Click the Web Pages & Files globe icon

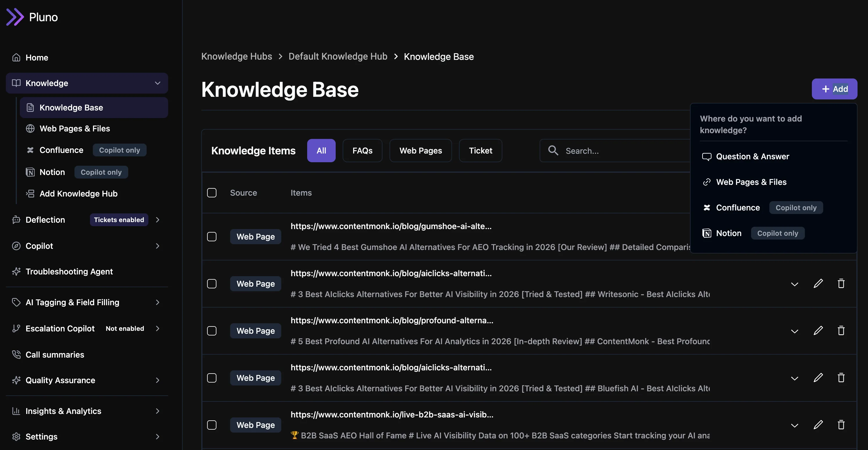(30, 129)
